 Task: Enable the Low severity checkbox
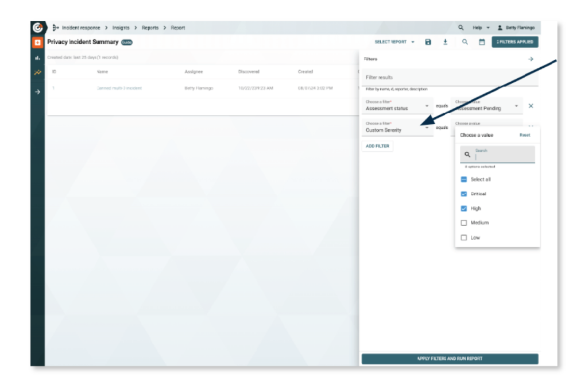(464, 238)
